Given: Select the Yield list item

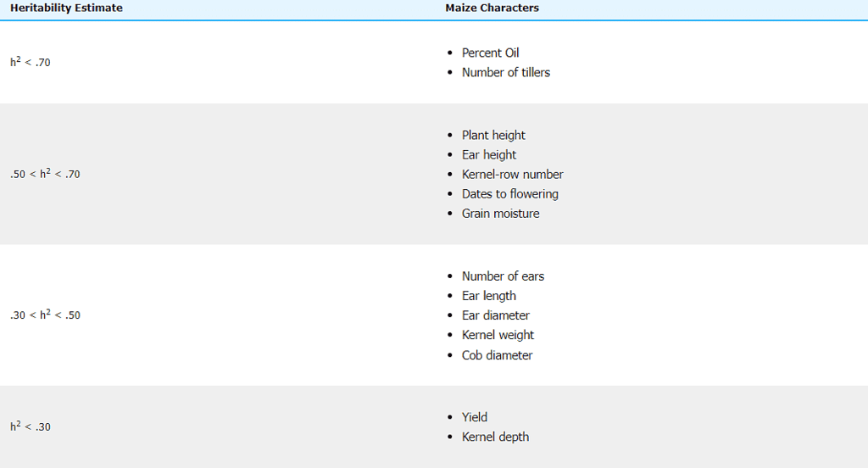Looking at the screenshot, I should (x=475, y=417).
